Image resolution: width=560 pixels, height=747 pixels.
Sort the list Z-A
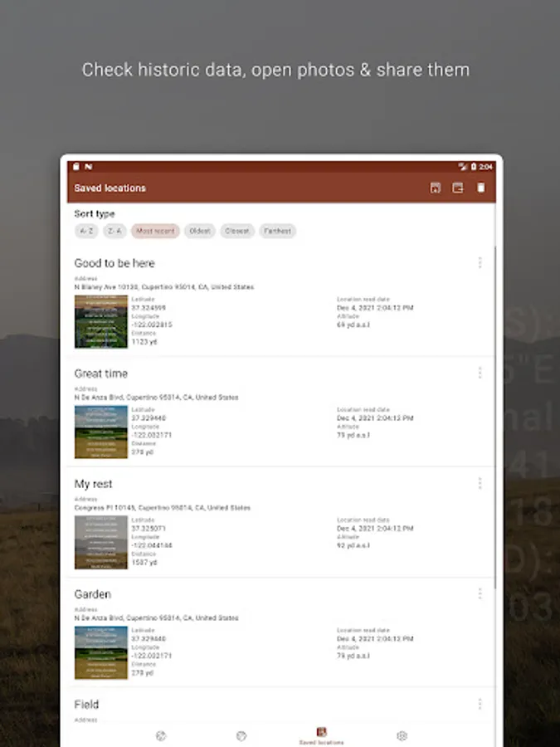[x=114, y=231]
